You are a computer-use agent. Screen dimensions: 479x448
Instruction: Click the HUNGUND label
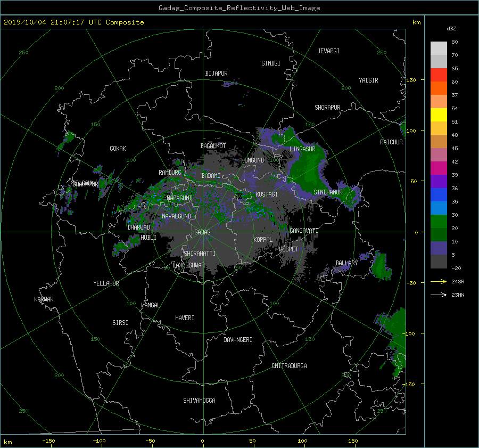[x=252, y=160]
